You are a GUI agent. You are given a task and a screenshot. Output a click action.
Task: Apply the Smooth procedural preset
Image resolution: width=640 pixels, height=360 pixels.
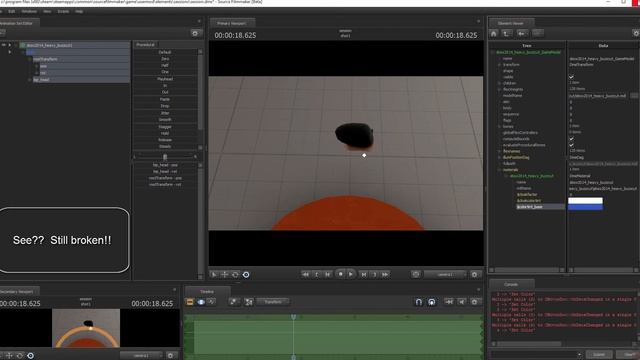coord(165,120)
